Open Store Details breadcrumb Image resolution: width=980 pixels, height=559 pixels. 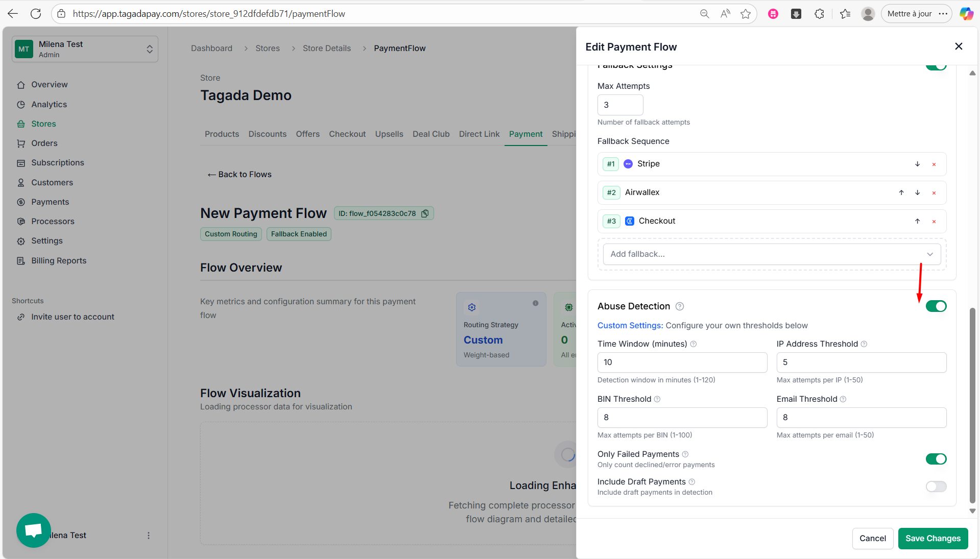[x=327, y=48]
